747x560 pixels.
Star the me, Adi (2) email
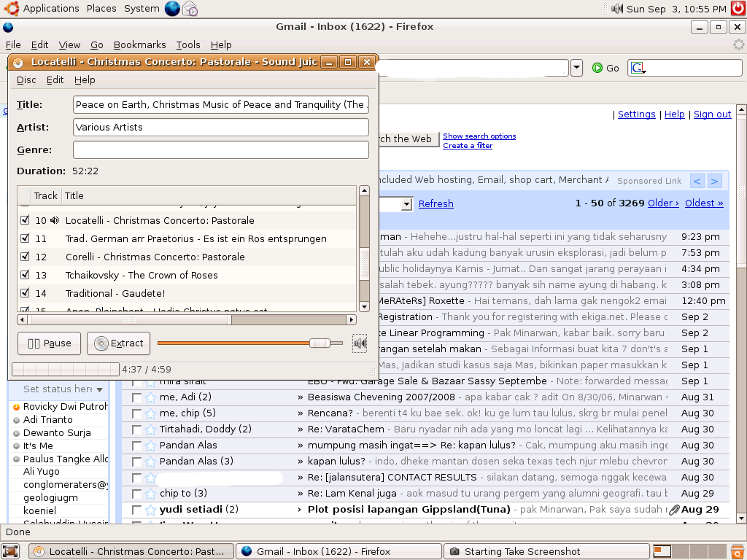tap(150, 397)
